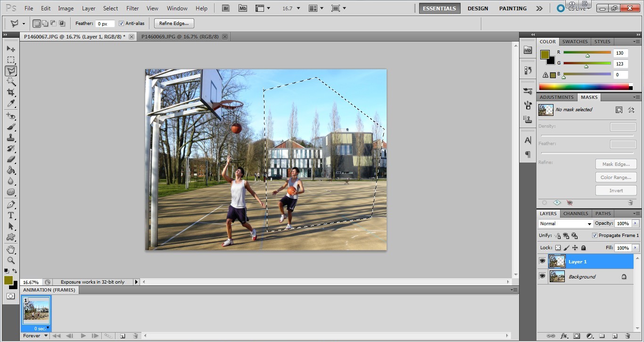The height and width of the screenshot is (342, 644).
Task: Switch to the Channels tab
Action: [x=576, y=213]
